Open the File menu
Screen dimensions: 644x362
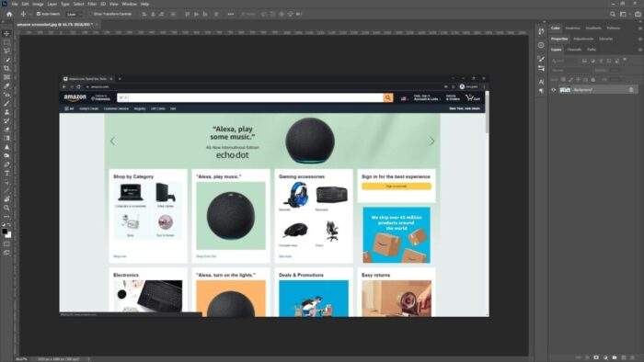(15, 4)
